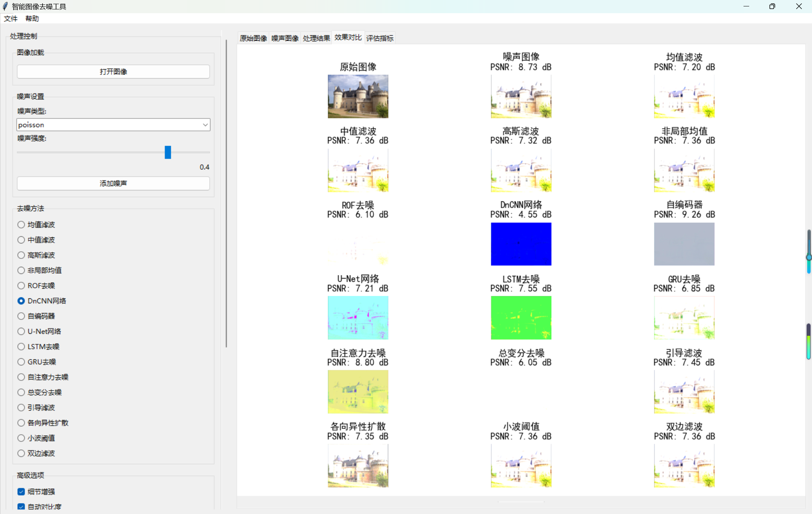Click the yellow 自注意力去噪 result thumbnail
This screenshot has height=514, width=812.
tap(358, 392)
